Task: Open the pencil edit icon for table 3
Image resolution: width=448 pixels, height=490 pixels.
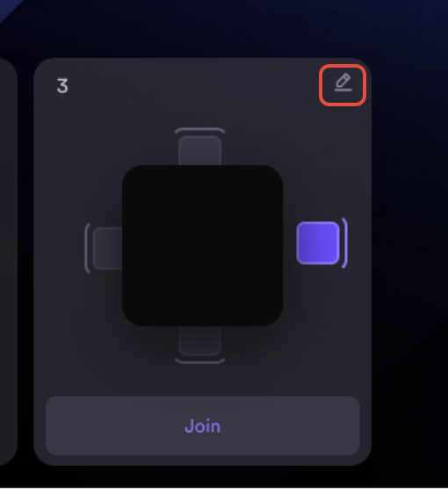Action: point(343,83)
